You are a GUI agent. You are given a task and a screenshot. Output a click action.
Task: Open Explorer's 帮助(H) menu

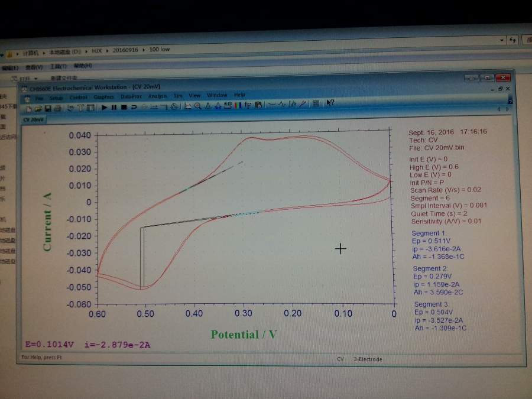83,66
